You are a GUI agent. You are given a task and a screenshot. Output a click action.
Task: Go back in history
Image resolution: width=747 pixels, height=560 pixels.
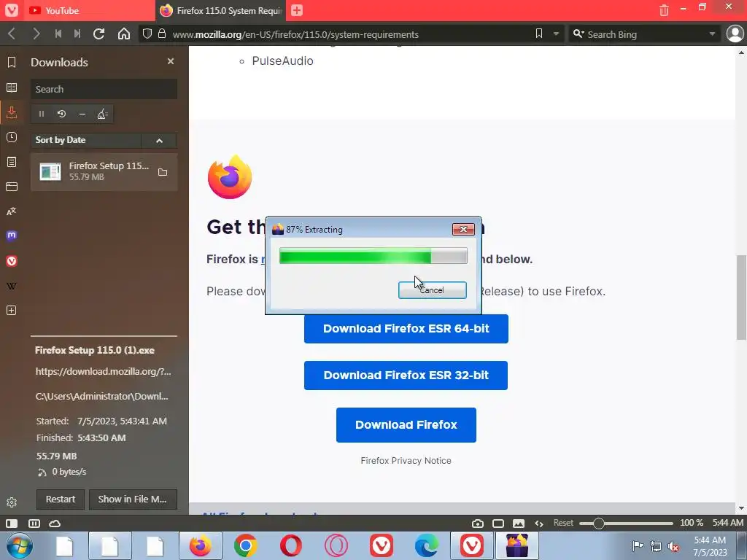point(12,34)
